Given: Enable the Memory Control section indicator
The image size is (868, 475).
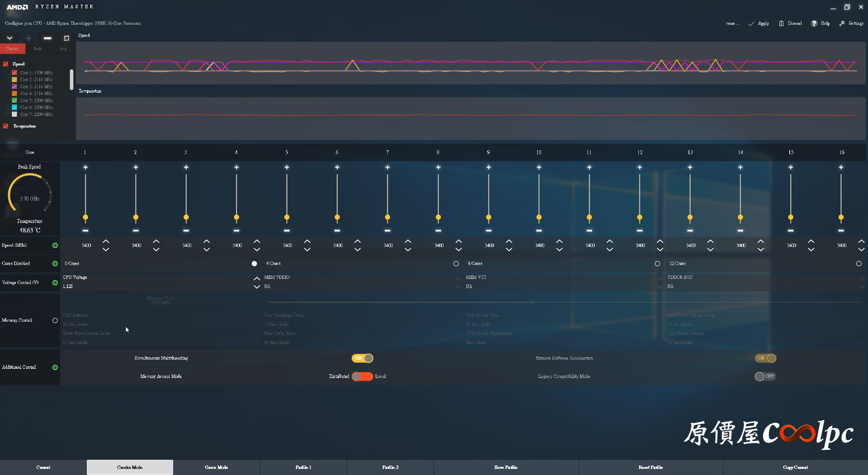Looking at the screenshot, I should (x=55, y=321).
